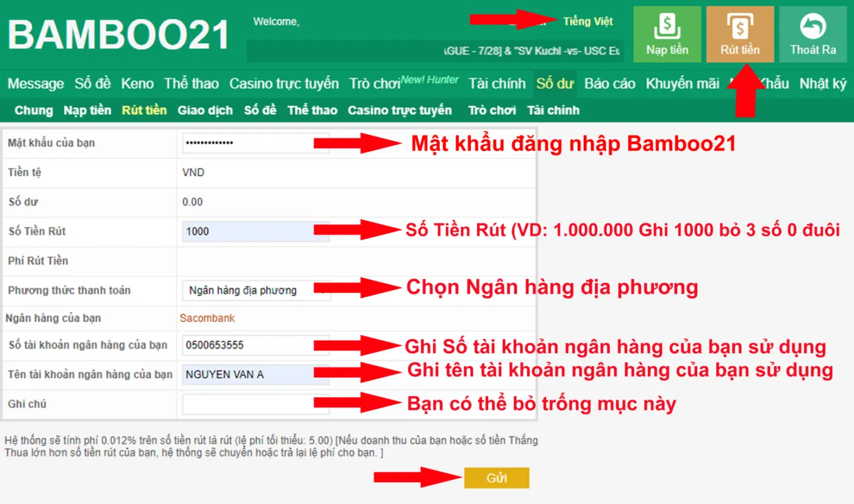Open the Phương thức thanh toán dropdown
This screenshot has width=854, height=504.
(256, 291)
